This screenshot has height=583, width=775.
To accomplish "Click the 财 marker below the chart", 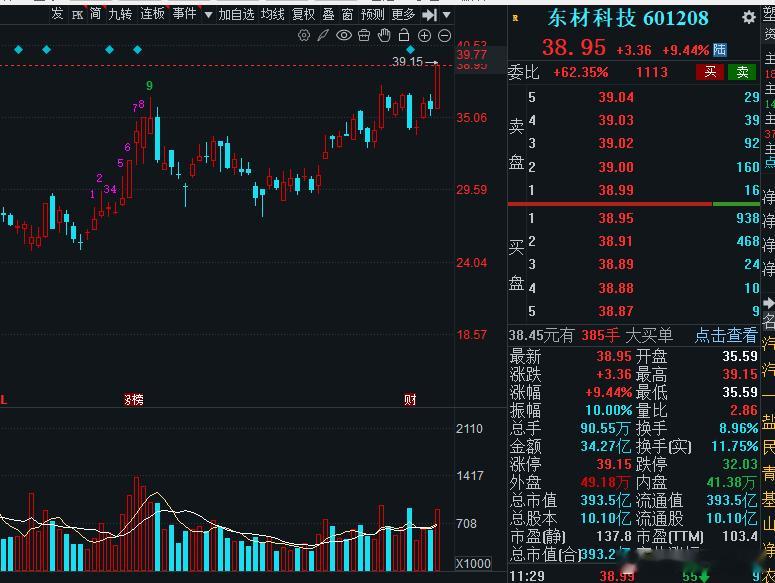I will (x=410, y=399).
